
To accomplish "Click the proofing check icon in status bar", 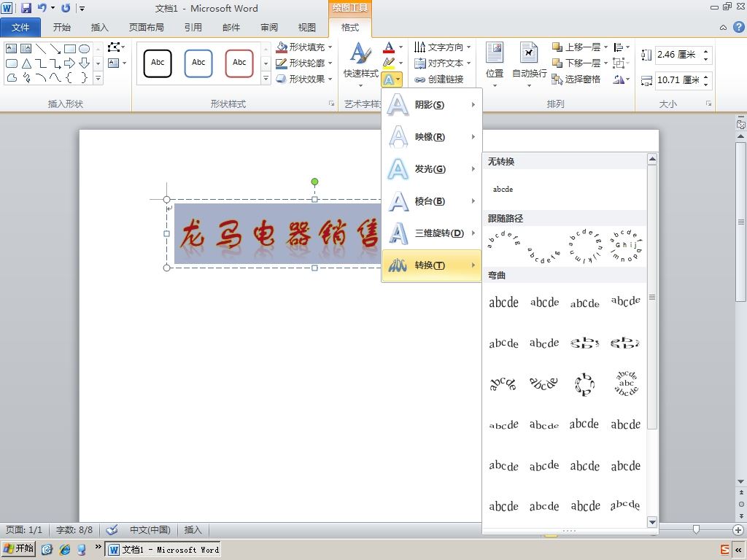I will point(112,529).
